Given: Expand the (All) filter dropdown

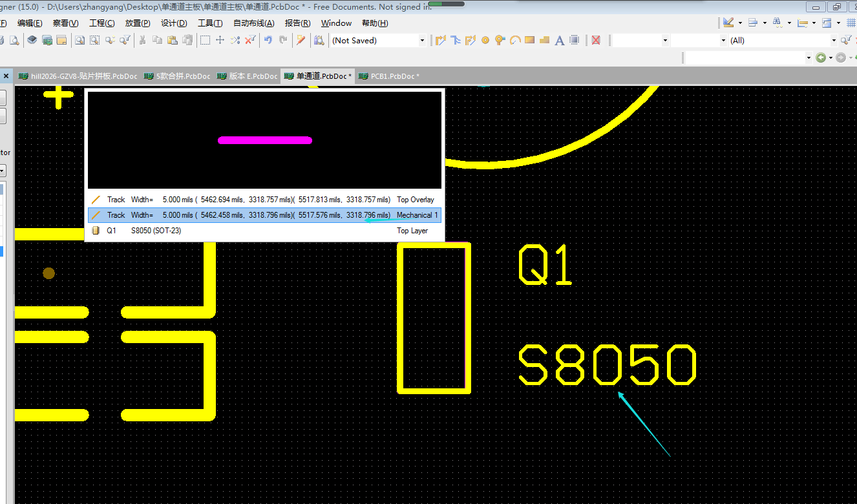Looking at the screenshot, I should click(x=834, y=40).
